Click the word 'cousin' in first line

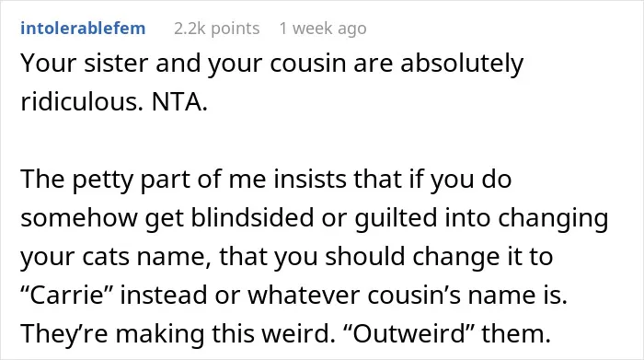[308, 64]
